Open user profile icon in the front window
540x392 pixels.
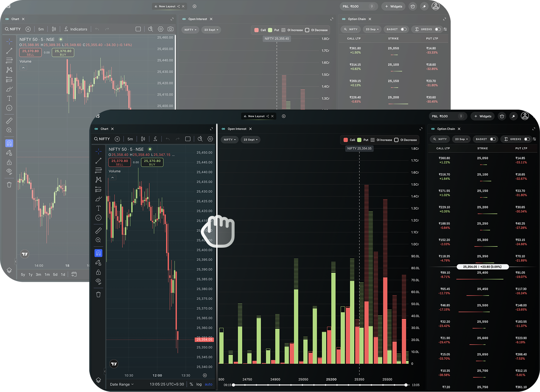click(525, 116)
